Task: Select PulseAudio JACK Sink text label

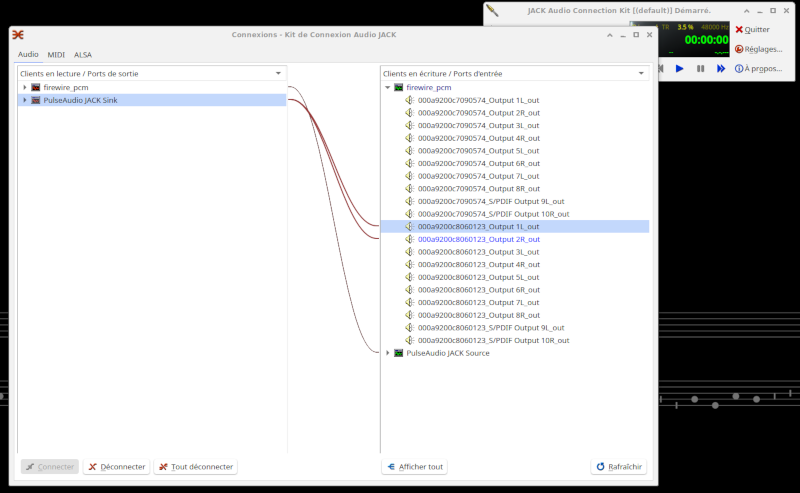Action: 80,100
